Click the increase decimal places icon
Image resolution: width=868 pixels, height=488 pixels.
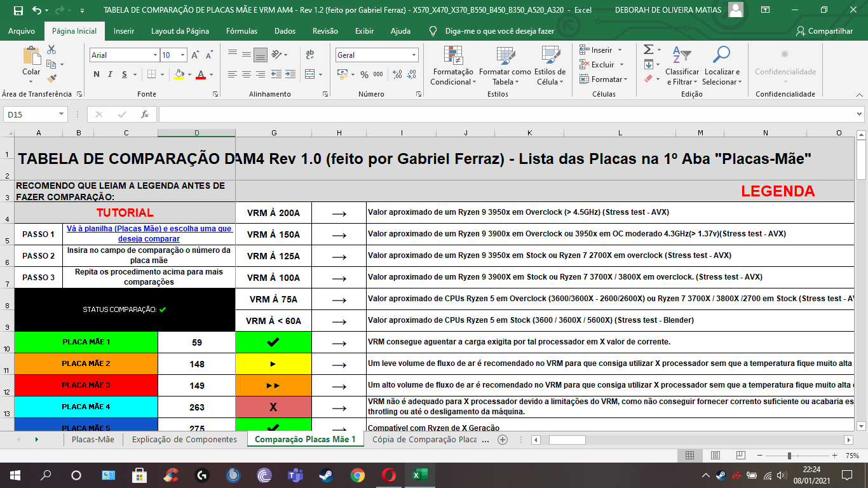(x=397, y=74)
